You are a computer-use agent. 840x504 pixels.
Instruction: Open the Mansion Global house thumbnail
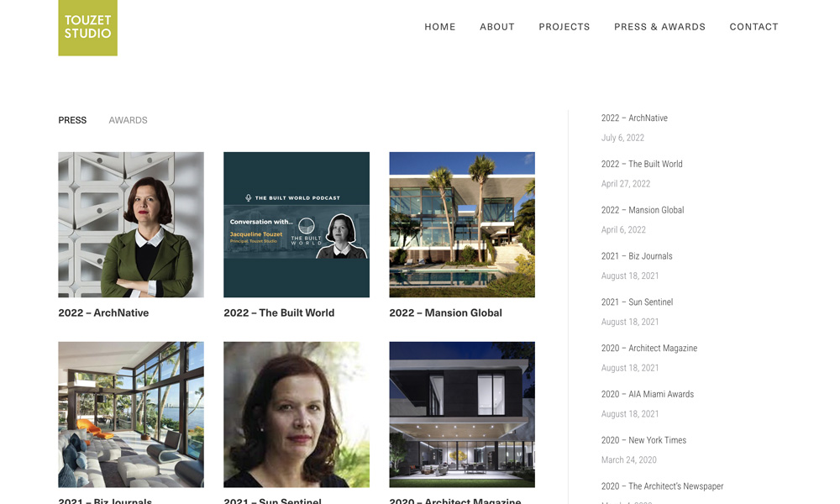tap(462, 224)
